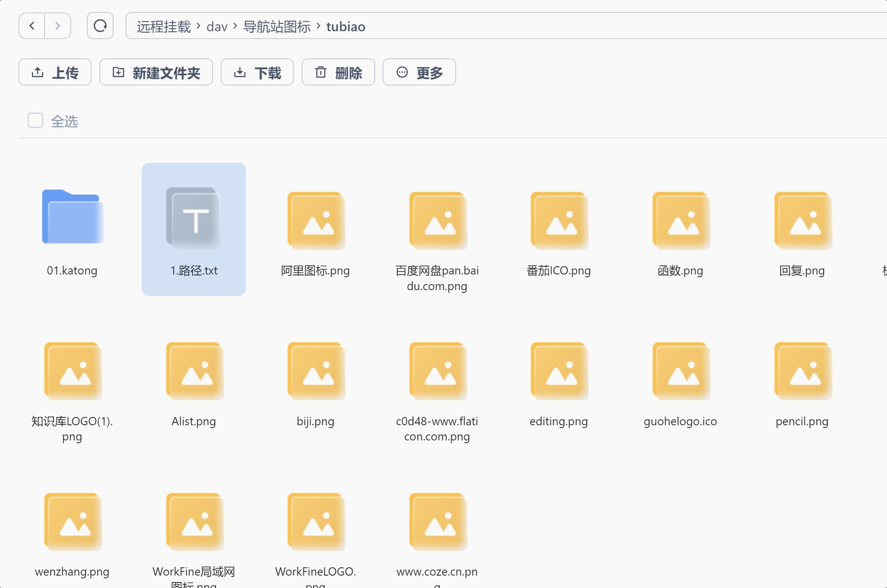Click the 下载 download button
Viewport: 887px width, 588px height.
click(257, 72)
